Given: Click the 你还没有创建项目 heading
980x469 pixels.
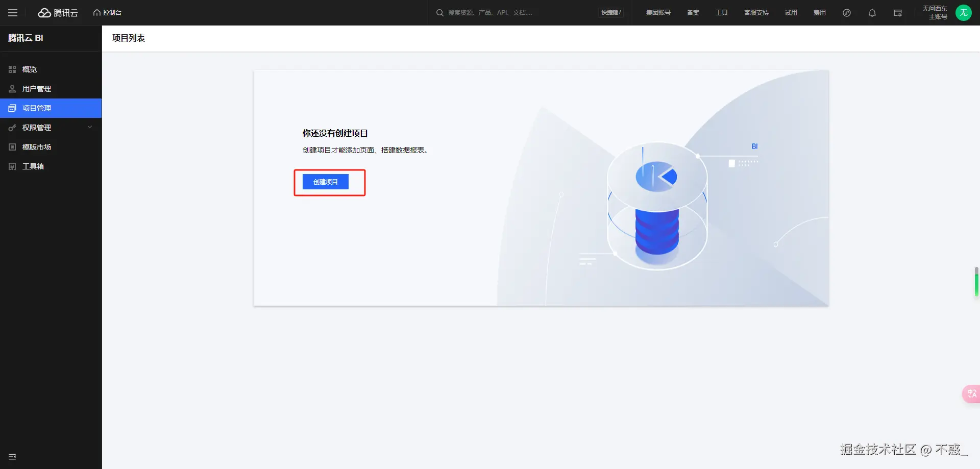Looking at the screenshot, I should 335,133.
